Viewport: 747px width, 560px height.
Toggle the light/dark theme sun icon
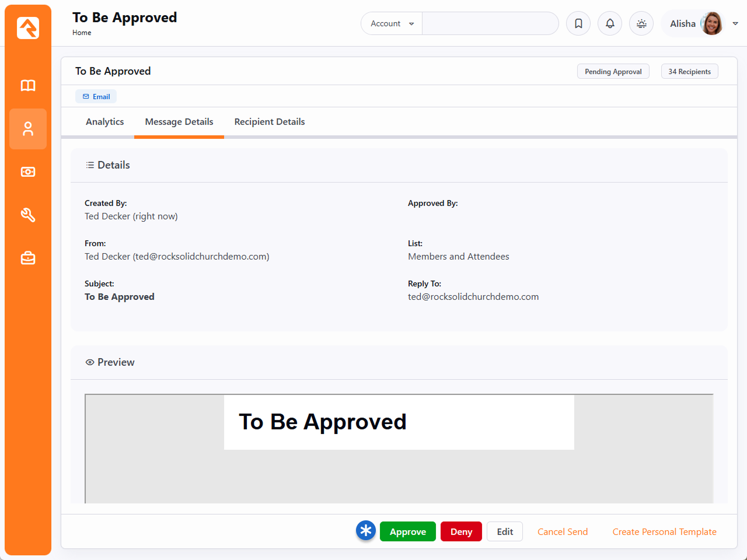coord(641,23)
